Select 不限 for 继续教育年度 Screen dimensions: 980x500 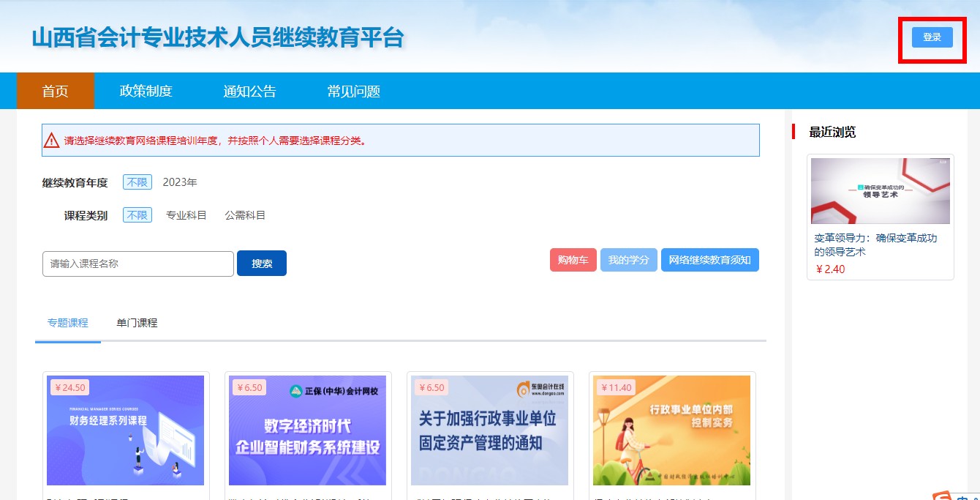coord(137,182)
